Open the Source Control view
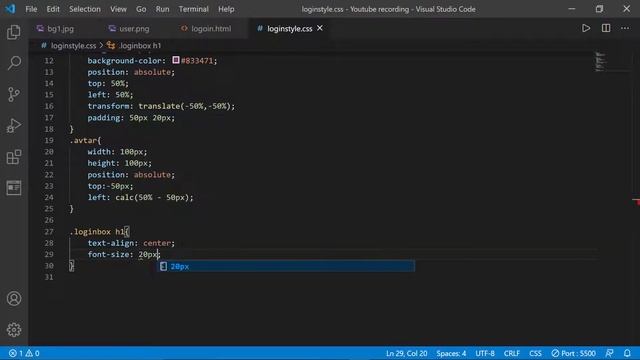The height and width of the screenshot is (360, 640). [14, 94]
